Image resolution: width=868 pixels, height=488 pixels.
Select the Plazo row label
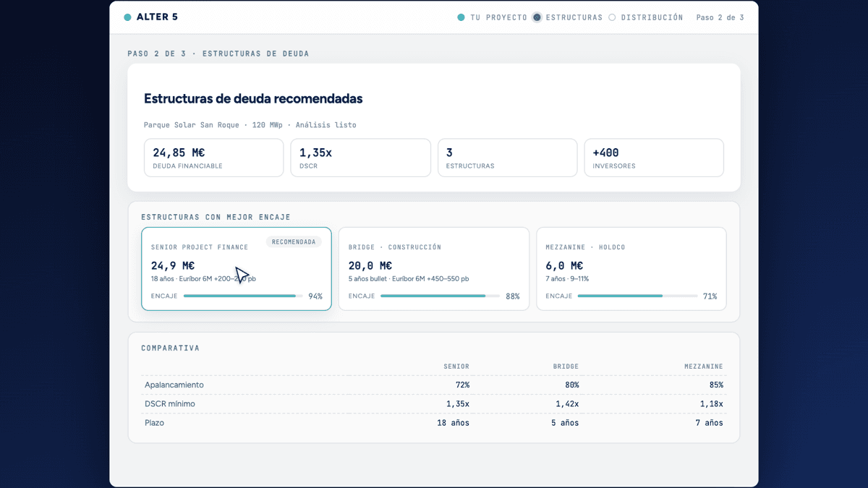(x=155, y=423)
